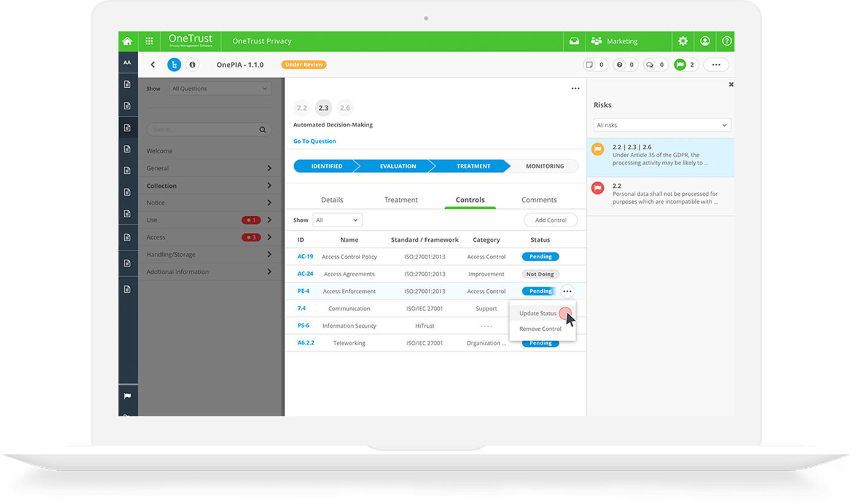Select the orange flag risk item
Image resolution: width=860 pixels, height=504 pixels.
coord(660,158)
